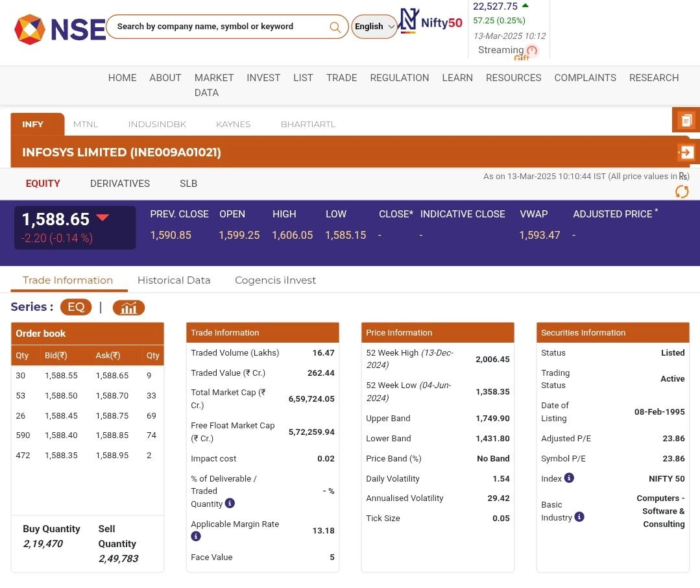The height and width of the screenshot is (588, 700).
Task: Click the search magnifier icon
Action: point(335,27)
